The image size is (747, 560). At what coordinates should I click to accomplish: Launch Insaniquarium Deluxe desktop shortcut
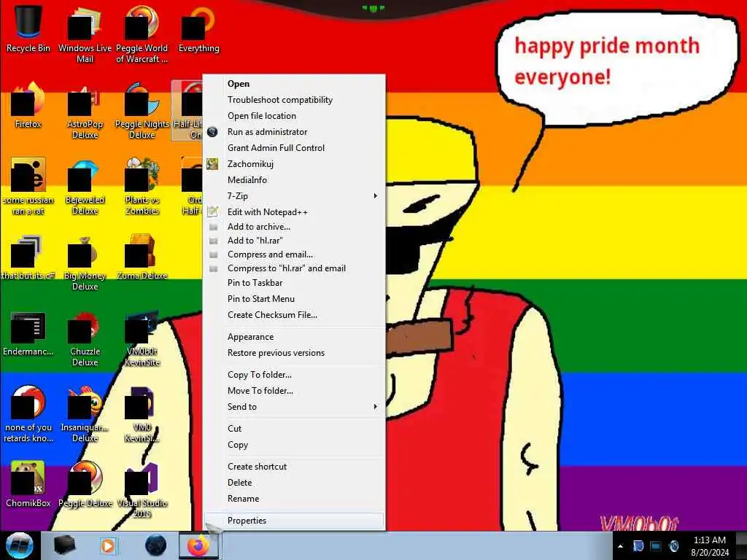pos(85,414)
